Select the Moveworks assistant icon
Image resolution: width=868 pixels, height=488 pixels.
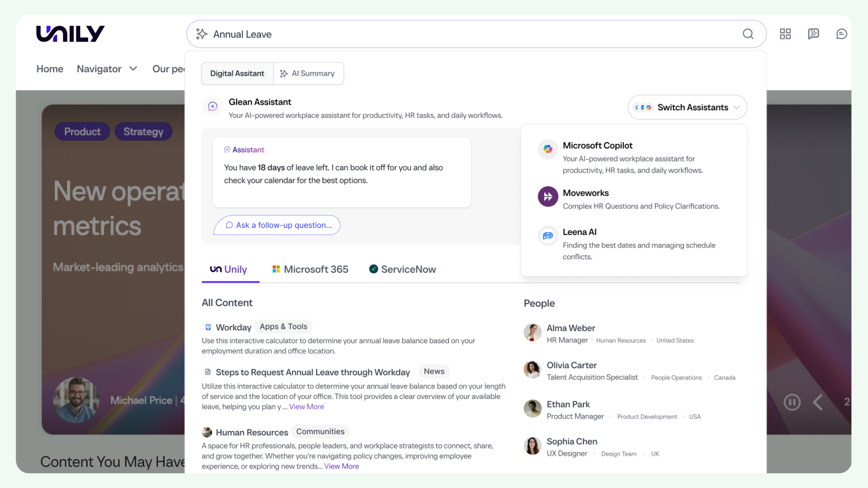point(547,197)
